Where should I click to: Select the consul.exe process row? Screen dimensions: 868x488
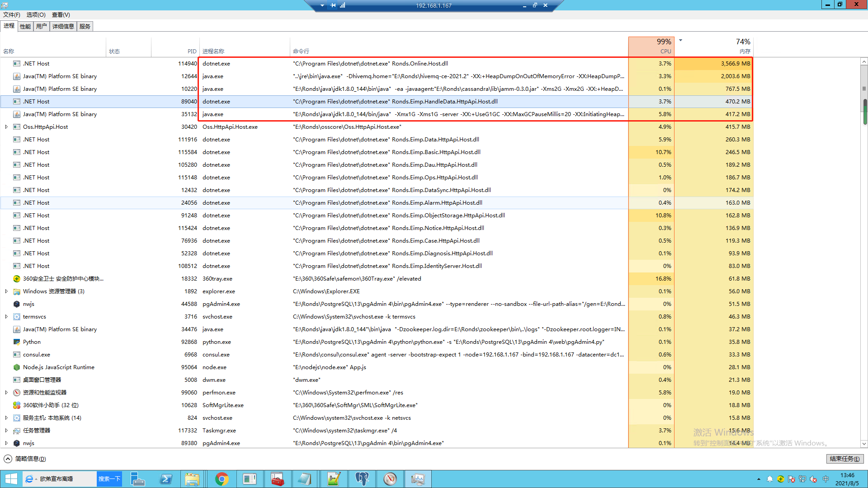point(376,355)
